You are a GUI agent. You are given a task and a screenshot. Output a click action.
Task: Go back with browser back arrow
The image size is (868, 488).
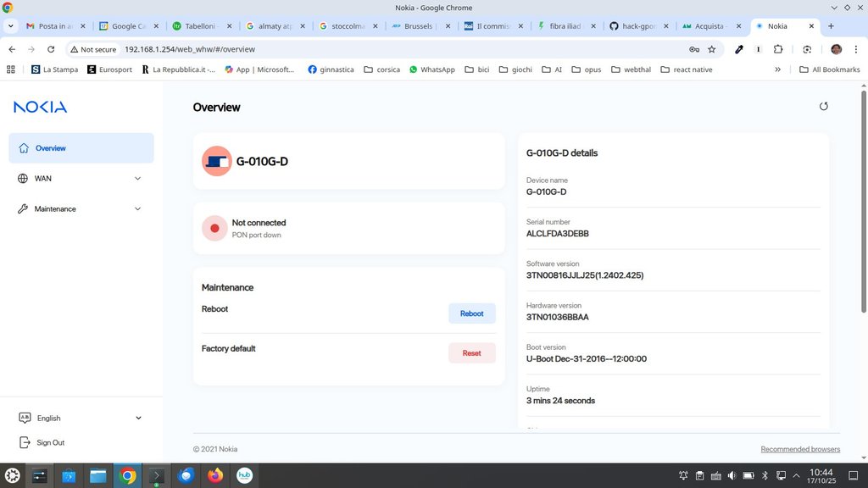click(12, 49)
